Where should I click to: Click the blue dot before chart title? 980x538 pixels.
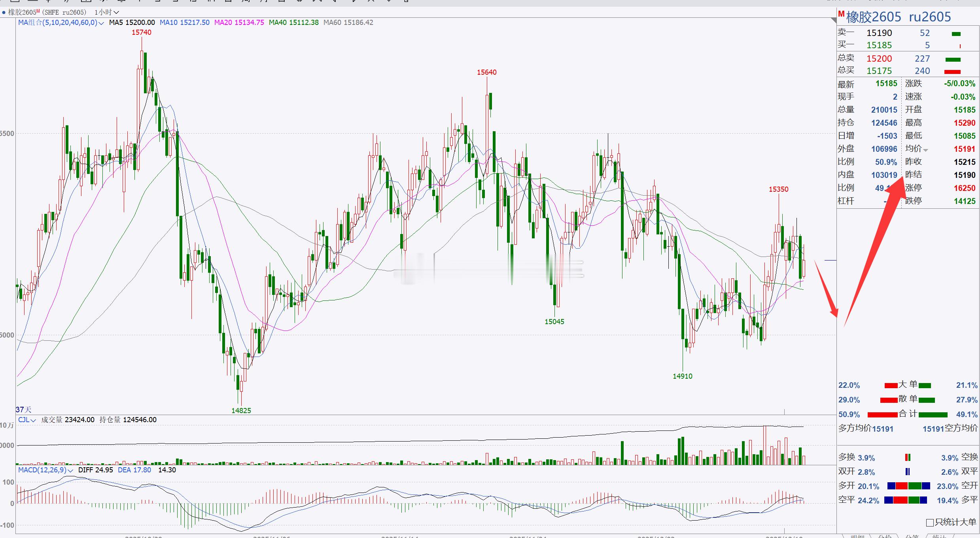coord(4,12)
